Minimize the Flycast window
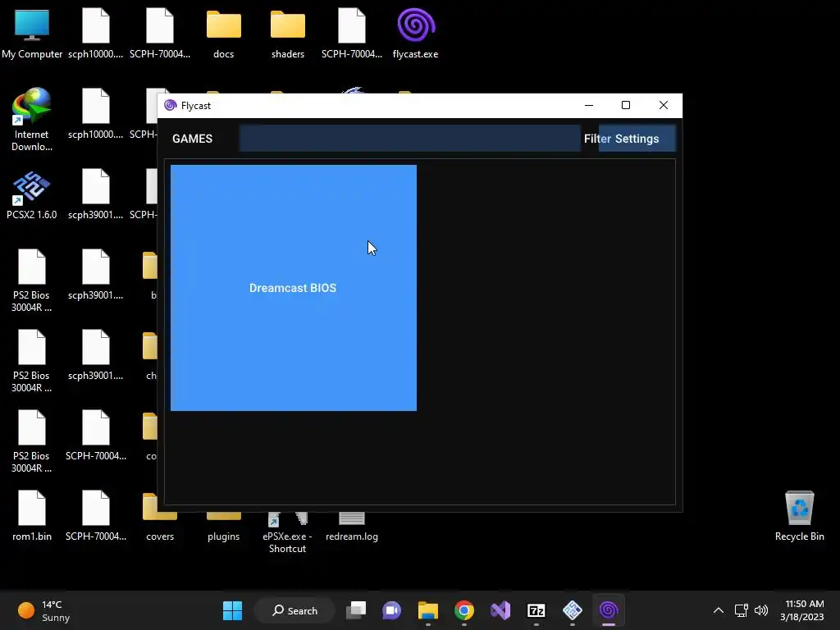The width and height of the screenshot is (840, 630). [589, 106]
